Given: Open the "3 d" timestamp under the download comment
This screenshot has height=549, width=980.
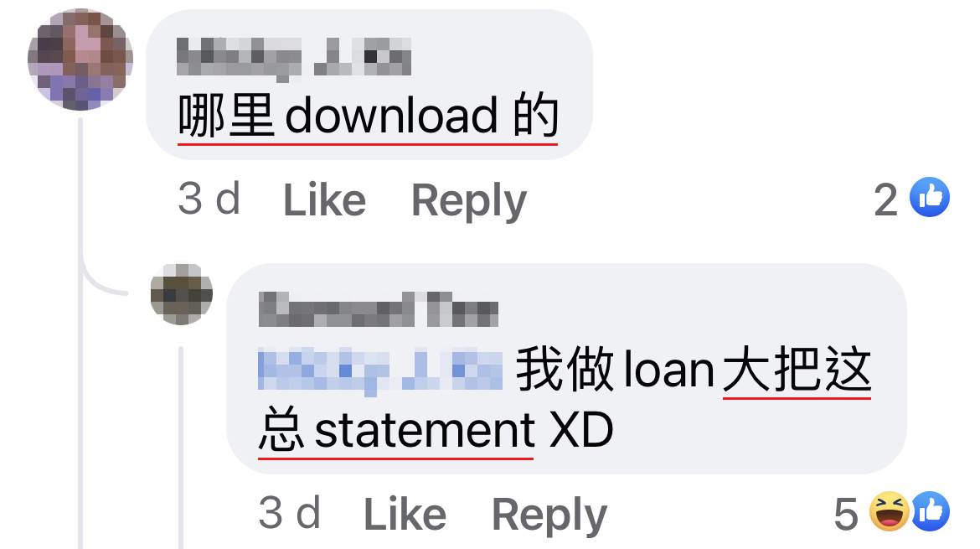Looking at the screenshot, I should pyautogui.click(x=209, y=199).
